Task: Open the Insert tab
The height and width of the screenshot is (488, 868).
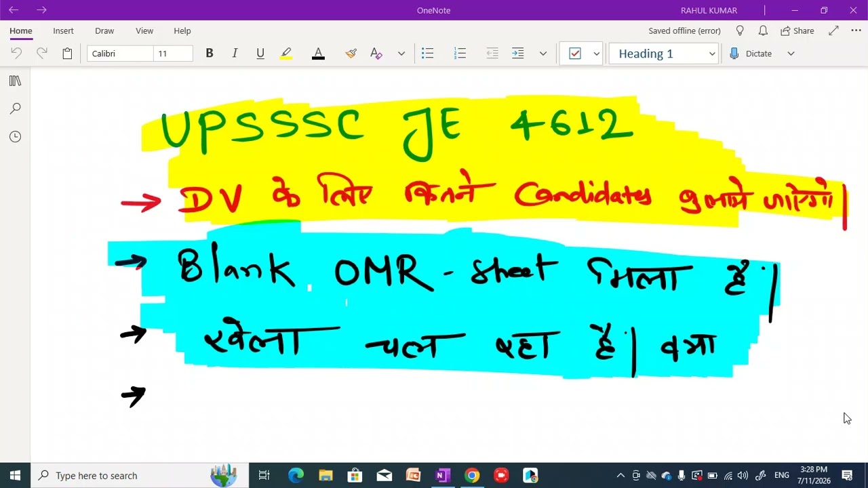Action: (63, 30)
